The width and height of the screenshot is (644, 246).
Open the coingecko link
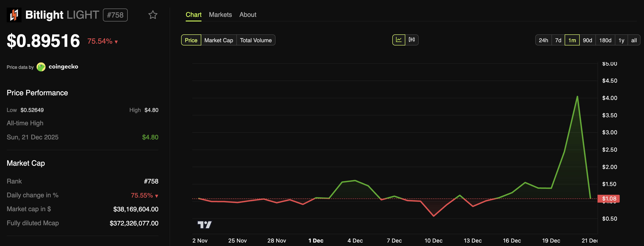click(x=63, y=67)
